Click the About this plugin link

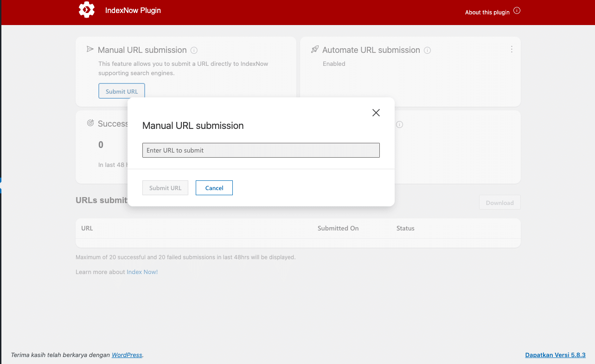pos(487,13)
